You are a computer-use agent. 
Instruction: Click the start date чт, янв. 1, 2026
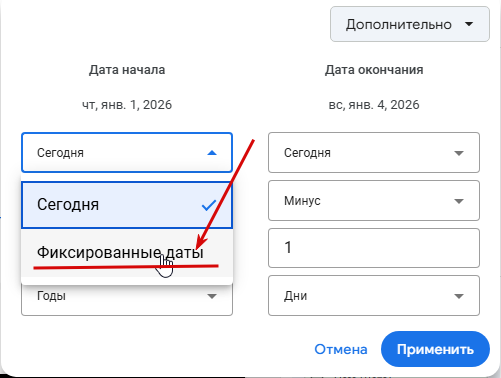coord(127,105)
